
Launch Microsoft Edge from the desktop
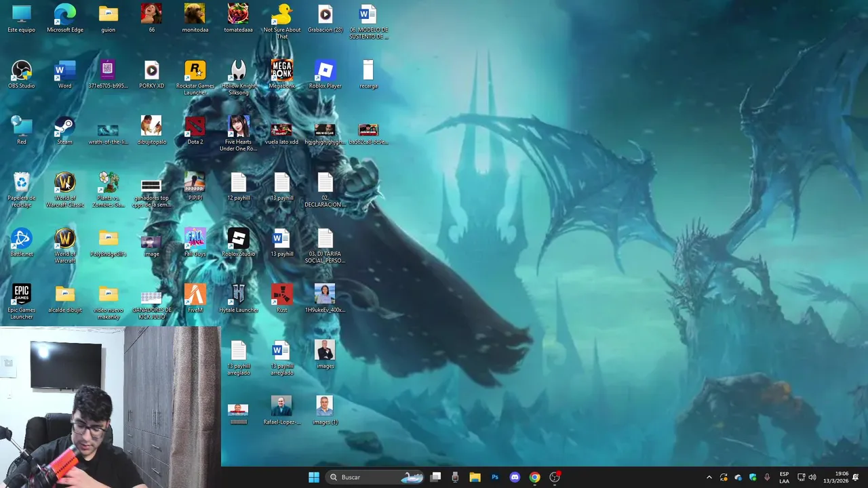[x=65, y=19]
